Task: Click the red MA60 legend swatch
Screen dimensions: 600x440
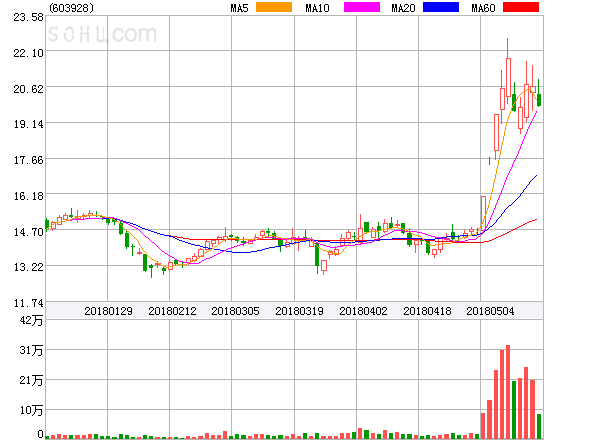Action: 521,7
